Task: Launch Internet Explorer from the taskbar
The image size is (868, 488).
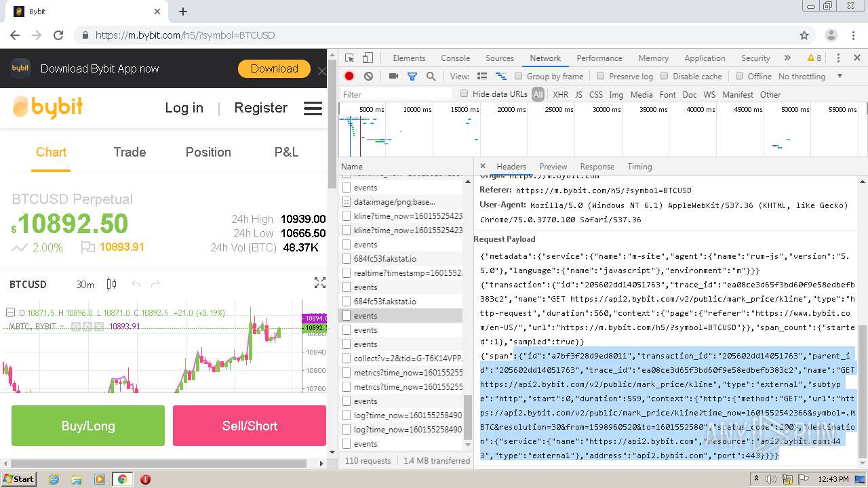Action: coord(54,479)
